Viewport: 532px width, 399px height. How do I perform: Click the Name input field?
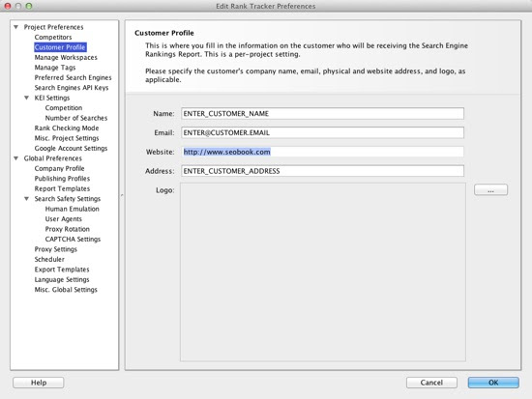322,114
